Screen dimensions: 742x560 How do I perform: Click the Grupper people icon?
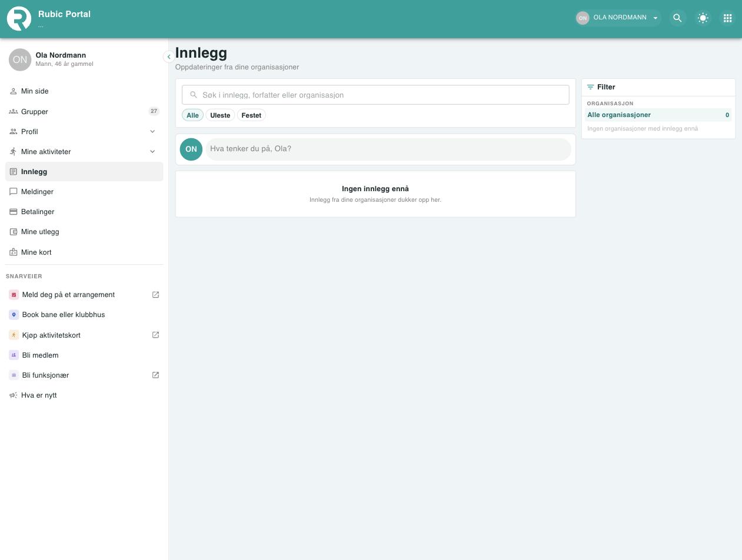14,111
